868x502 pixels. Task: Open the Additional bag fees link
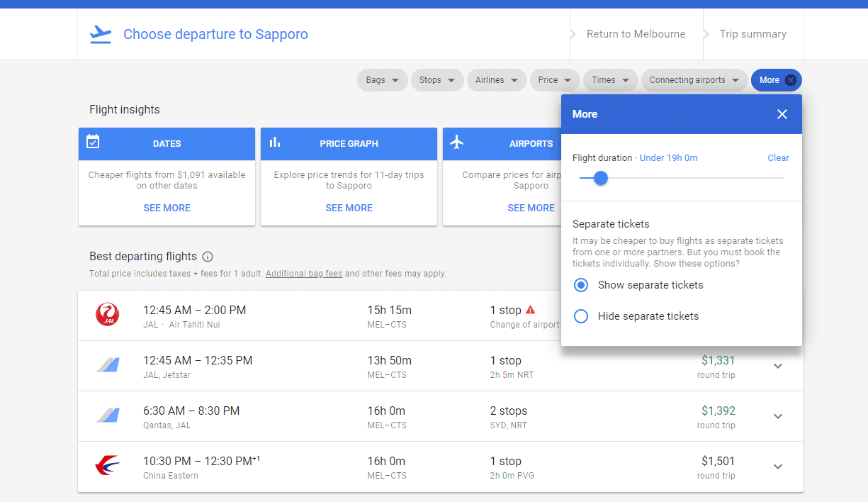click(304, 274)
